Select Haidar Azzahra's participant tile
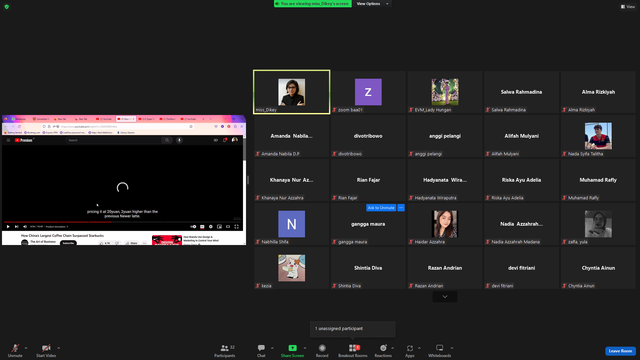Image resolution: width=640 pixels, height=360 pixels. 445,224
